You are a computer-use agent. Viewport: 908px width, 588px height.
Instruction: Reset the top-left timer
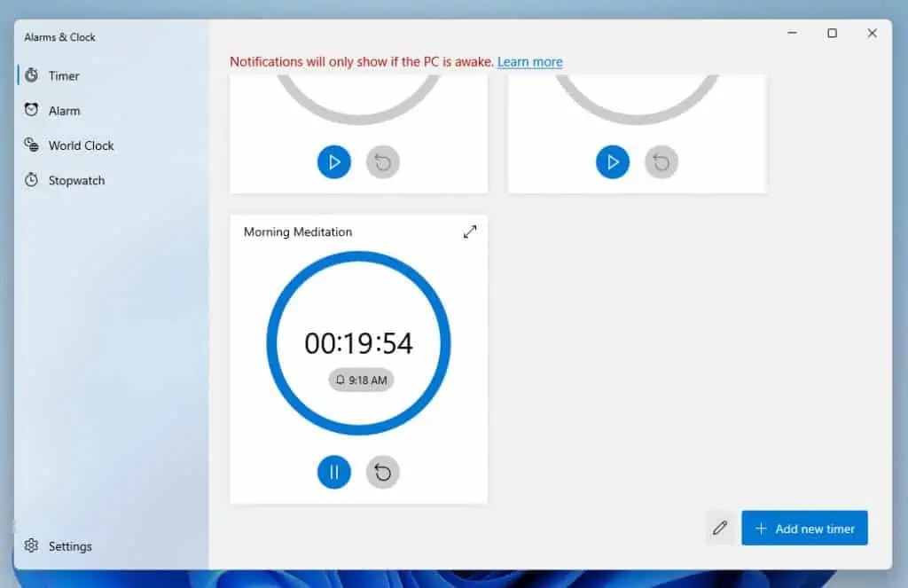(382, 162)
